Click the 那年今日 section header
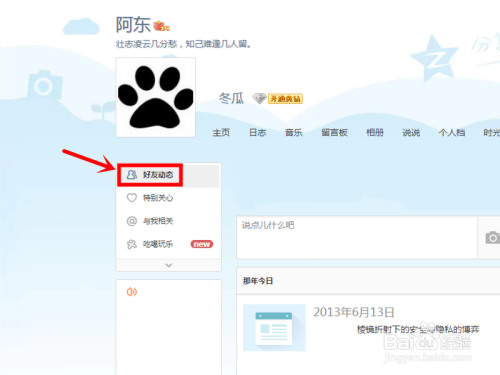 click(x=258, y=281)
